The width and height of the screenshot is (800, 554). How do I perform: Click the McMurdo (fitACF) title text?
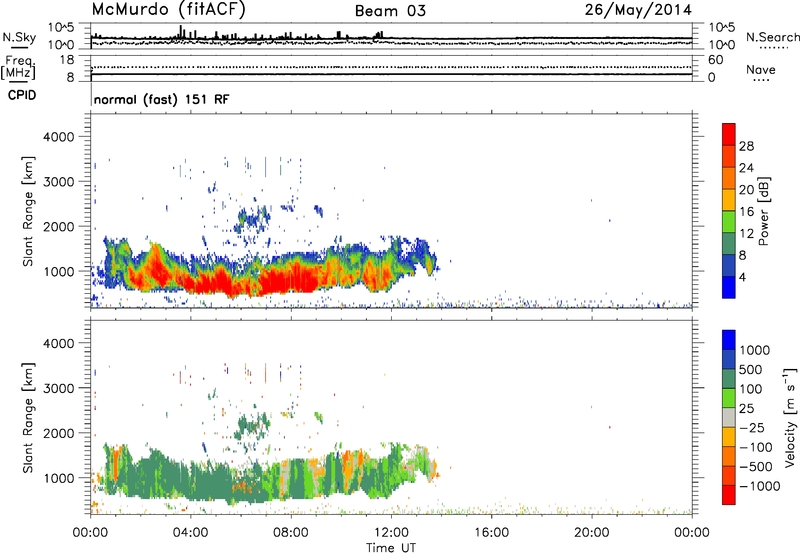[x=168, y=10]
